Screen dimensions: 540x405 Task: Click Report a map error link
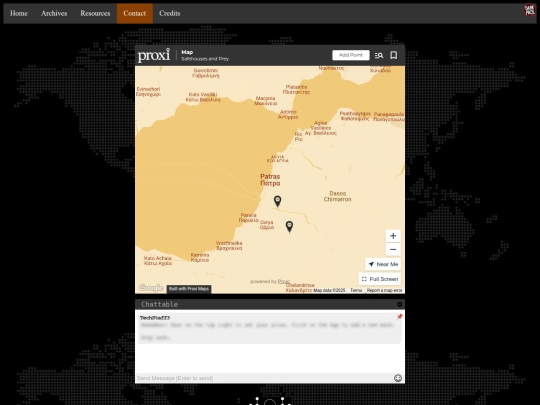[x=384, y=290]
